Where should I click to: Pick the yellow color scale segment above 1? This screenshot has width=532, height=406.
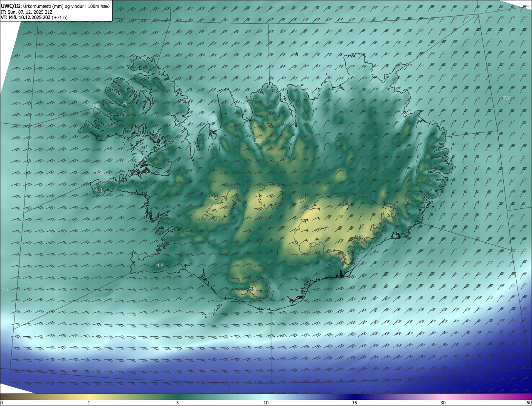point(89,396)
